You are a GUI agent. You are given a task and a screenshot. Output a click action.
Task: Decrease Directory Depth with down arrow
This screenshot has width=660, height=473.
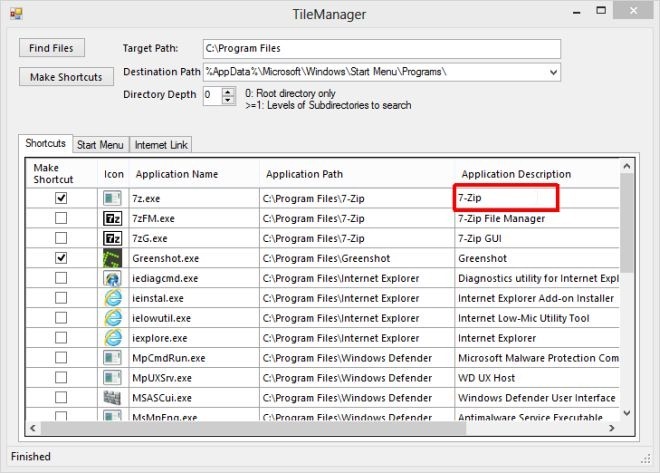click(x=228, y=100)
